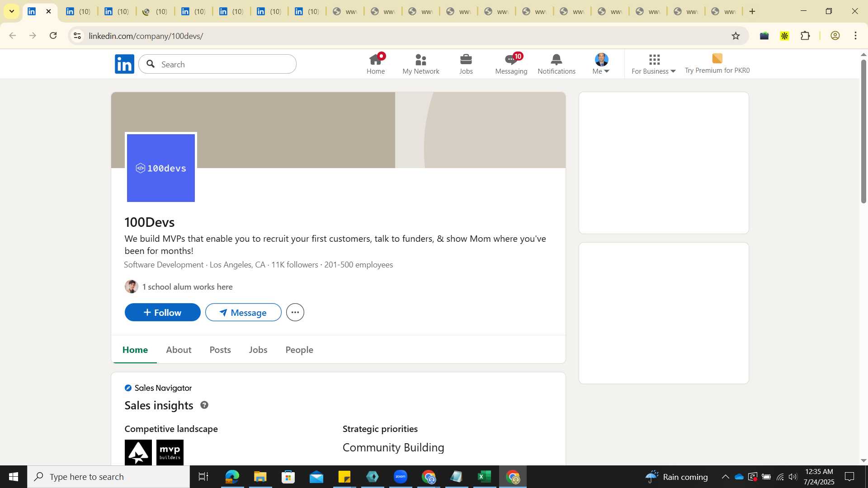View the alum profile photo thumbnail
This screenshot has width=868, height=488.
click(x=132, y=286)
